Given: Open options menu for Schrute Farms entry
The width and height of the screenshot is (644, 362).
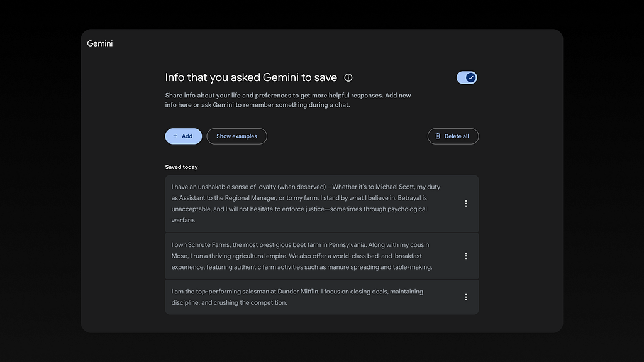Looking at the screenshot, I should pos(466,256).
